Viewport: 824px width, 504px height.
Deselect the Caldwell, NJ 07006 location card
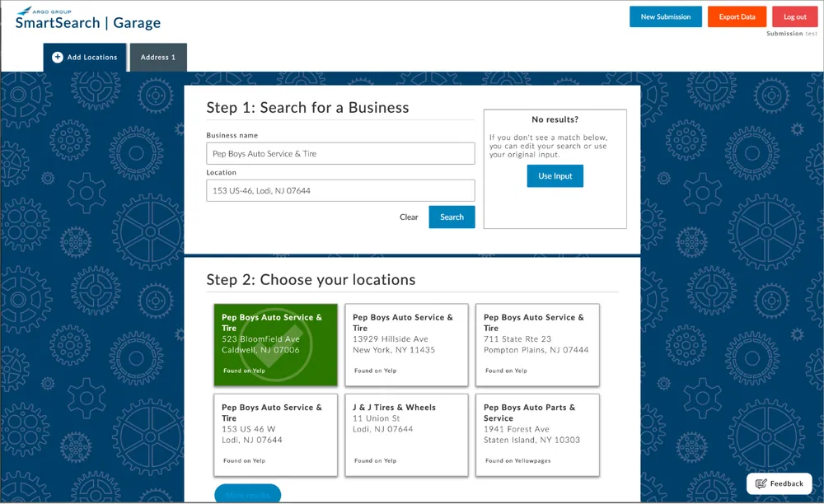click(x=275, y=344)
